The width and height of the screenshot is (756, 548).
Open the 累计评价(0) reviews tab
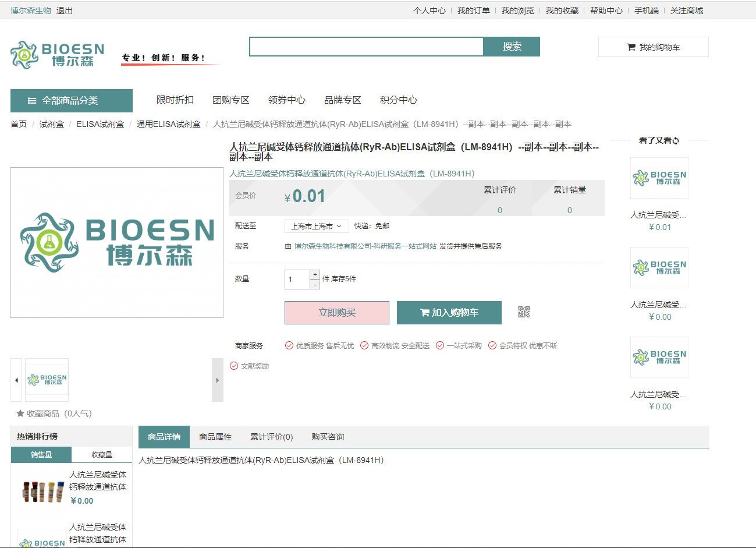[271, 437]
